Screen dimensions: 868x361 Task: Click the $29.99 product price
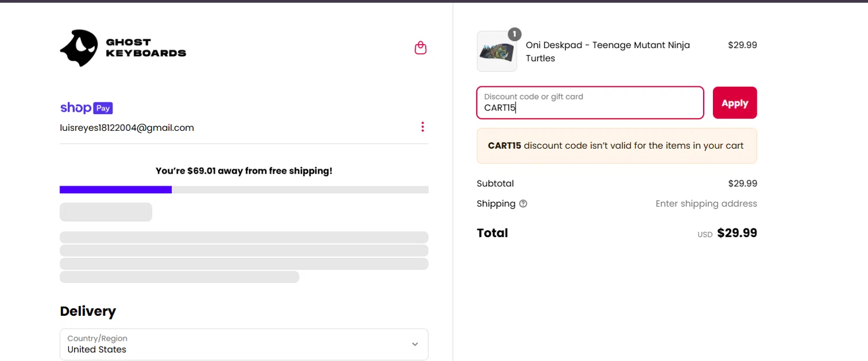click(742, 45)
